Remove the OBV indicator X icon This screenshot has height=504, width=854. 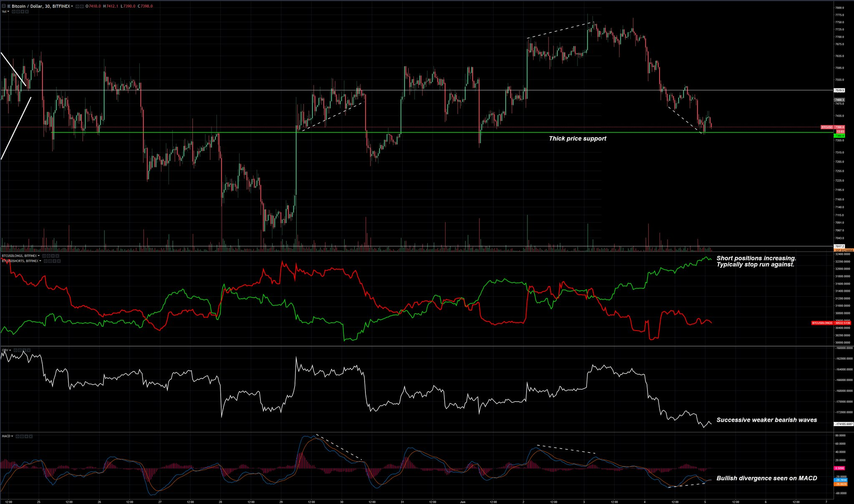click(29, 350)
